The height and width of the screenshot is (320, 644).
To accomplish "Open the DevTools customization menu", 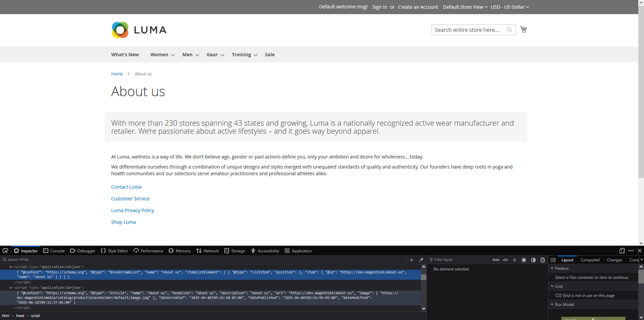I will [x=631, y=251].
